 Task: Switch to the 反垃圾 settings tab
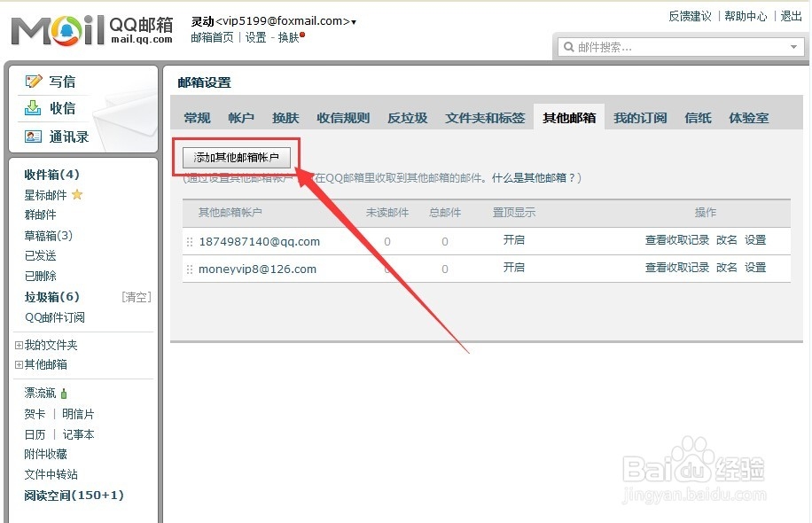[407, 116]
